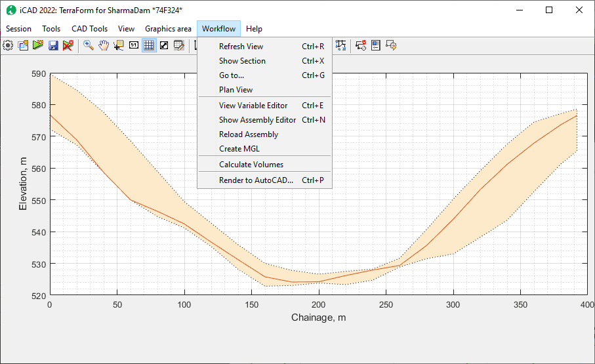The height and width of the screenshot is (364, 595).
Task: Click the 350 chainage tick label
Action: pyautogui.click(x=520, y=304)
